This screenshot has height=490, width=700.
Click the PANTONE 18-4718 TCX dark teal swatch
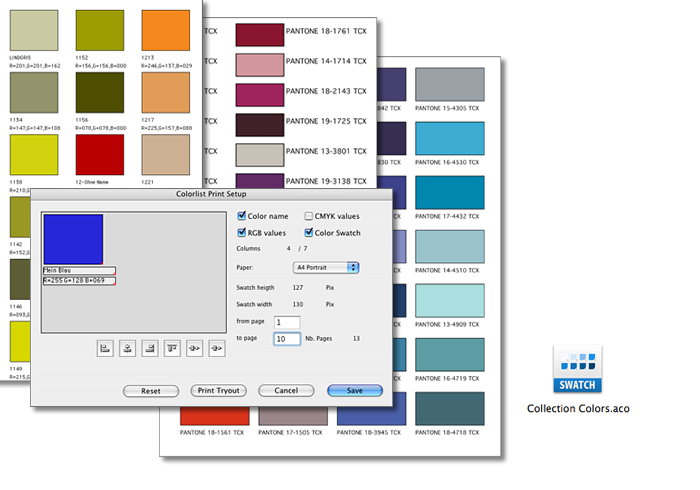[450, 408]
